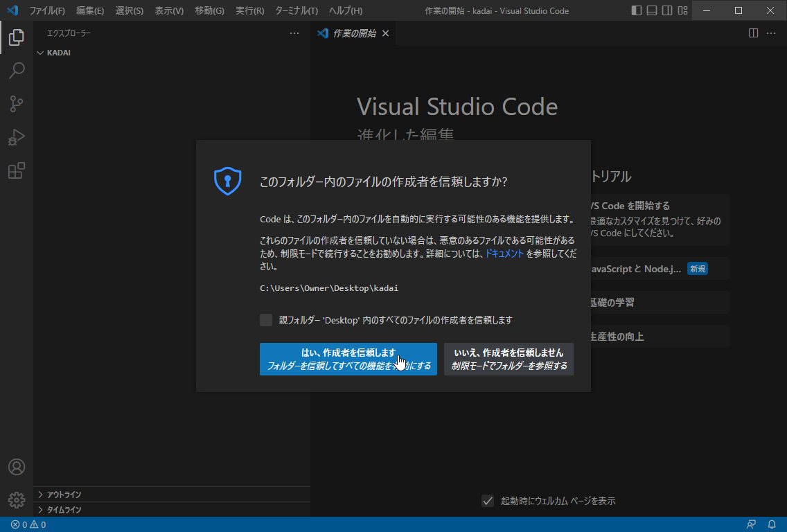Open the ファイル(F) menu
Image resolution: width=787 pixels, height=532 pixels.
click(46, 10)
